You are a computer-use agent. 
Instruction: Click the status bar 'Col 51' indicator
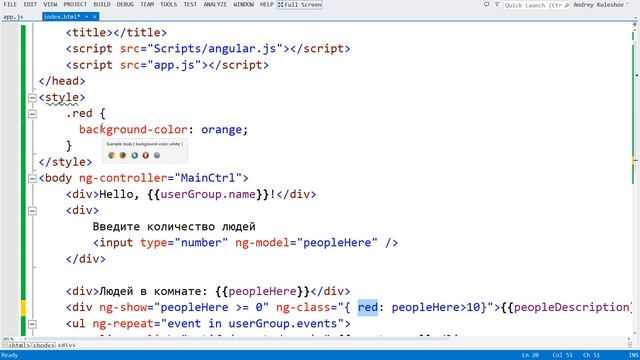[x=562, y=355]
